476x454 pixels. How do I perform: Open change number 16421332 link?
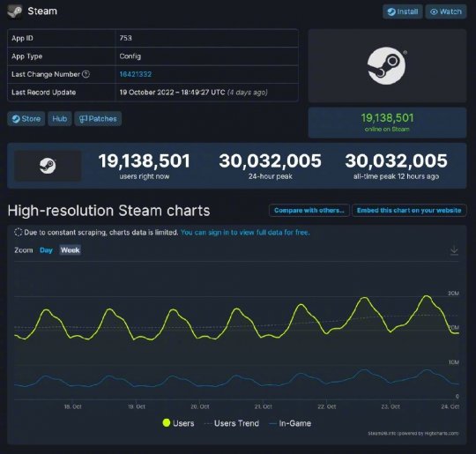pyautogui.click(x=136, y=74)
